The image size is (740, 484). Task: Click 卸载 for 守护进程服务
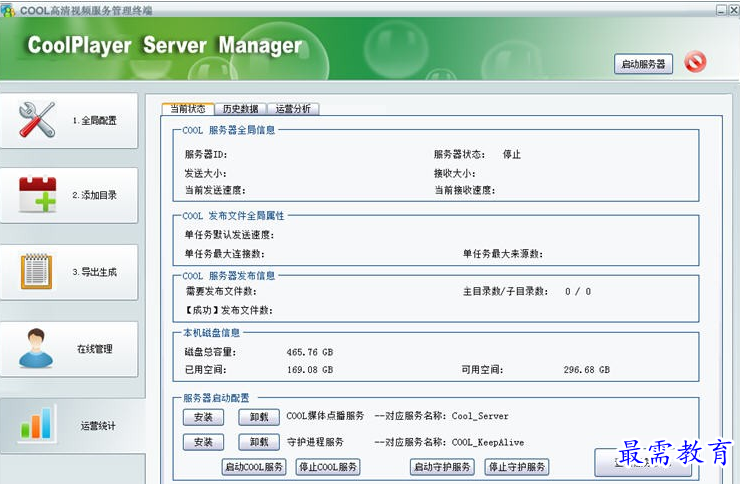[x=259, y=442]
